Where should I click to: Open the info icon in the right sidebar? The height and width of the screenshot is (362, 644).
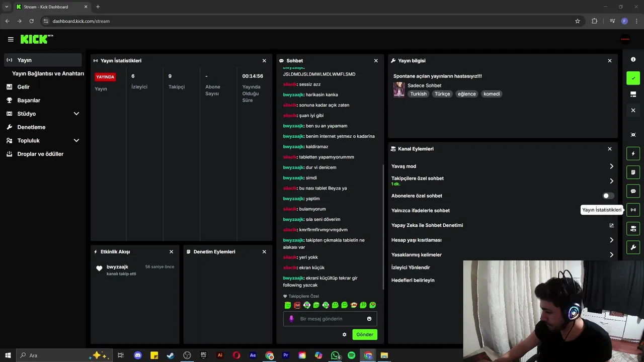pyautogui.click(x=633, y=59)
